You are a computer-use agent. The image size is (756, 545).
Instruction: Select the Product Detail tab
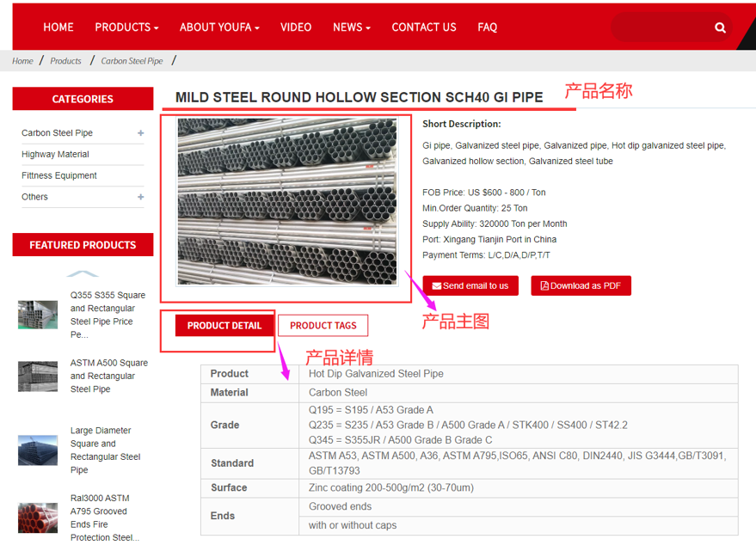click(224, 326)
